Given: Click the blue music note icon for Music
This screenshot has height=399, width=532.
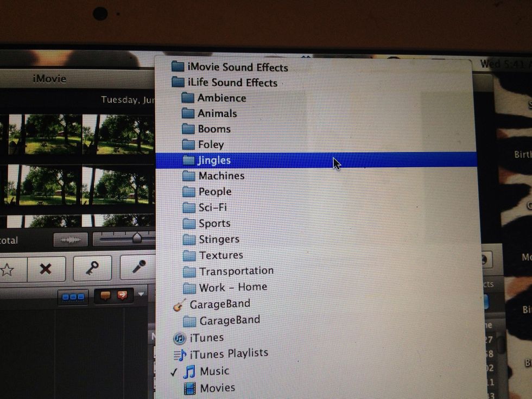Looking at the screenshot, I should pos(189,371).
